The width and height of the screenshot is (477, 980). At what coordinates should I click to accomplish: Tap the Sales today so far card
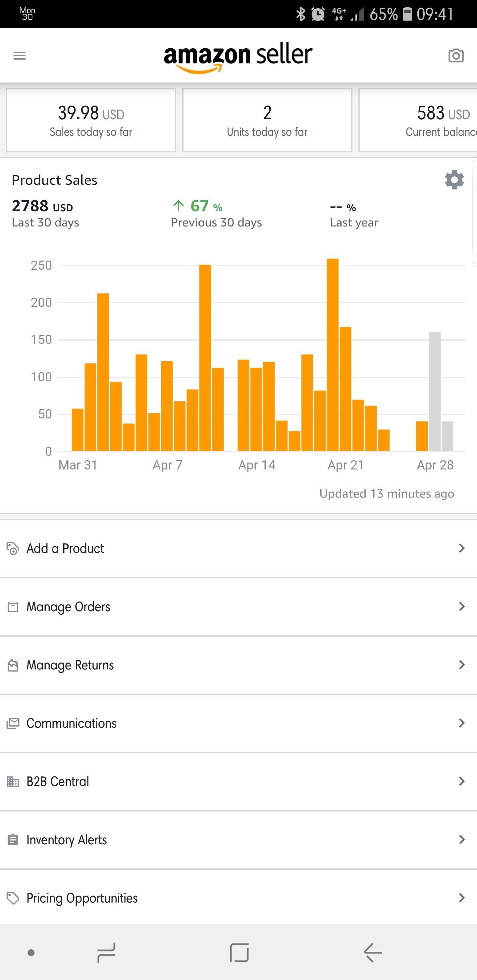point(91,120)
